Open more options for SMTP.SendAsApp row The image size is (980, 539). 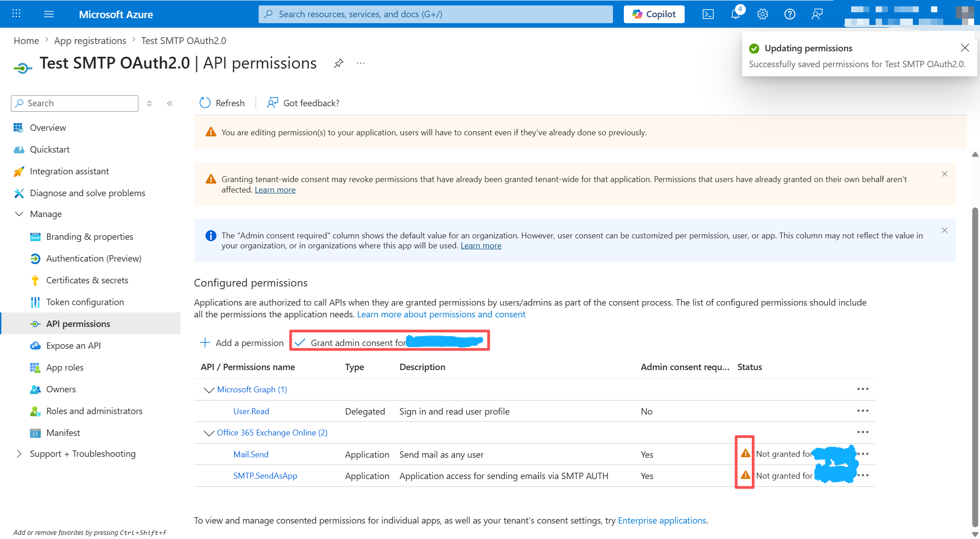(x=862, y=475)
